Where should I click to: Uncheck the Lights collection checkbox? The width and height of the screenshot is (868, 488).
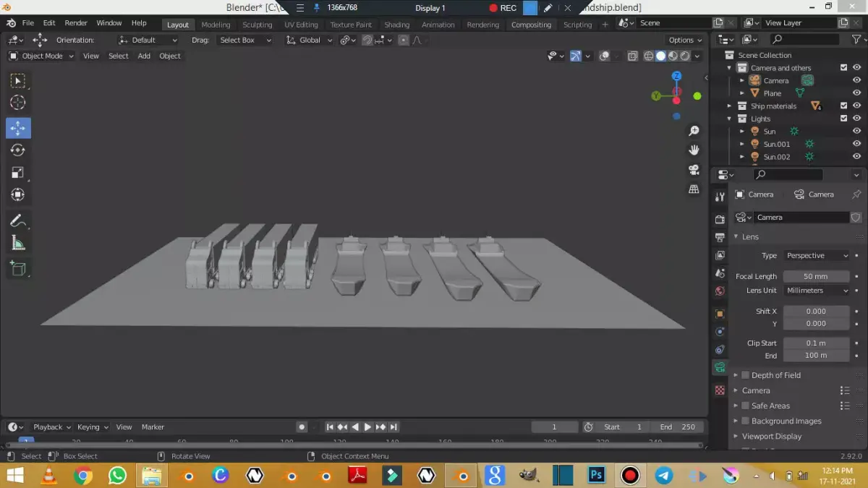(843, 119)
